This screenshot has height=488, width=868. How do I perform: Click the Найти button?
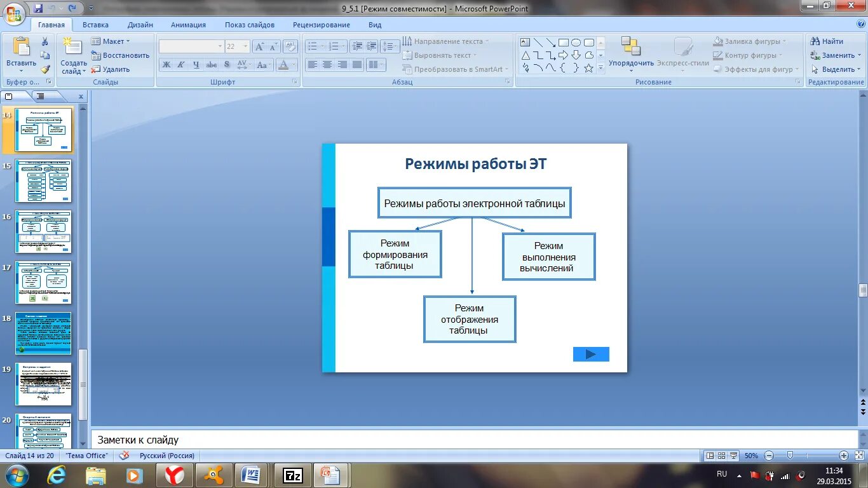pyautogui.click(x=827, y=41)
